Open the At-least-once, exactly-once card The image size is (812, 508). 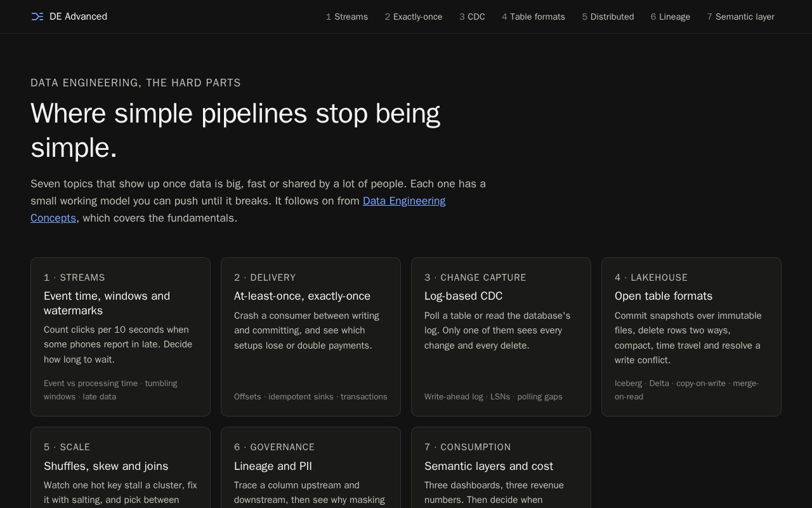point(311,337)
